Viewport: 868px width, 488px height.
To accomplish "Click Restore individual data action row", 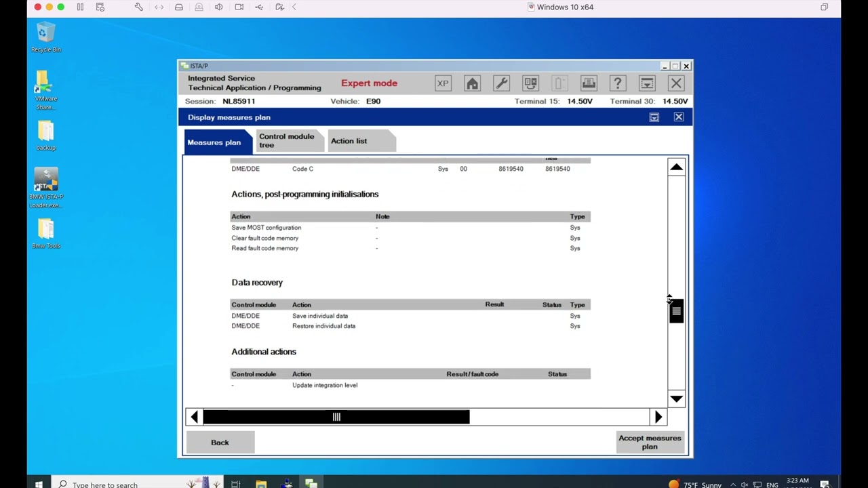I will coord(410,326).
